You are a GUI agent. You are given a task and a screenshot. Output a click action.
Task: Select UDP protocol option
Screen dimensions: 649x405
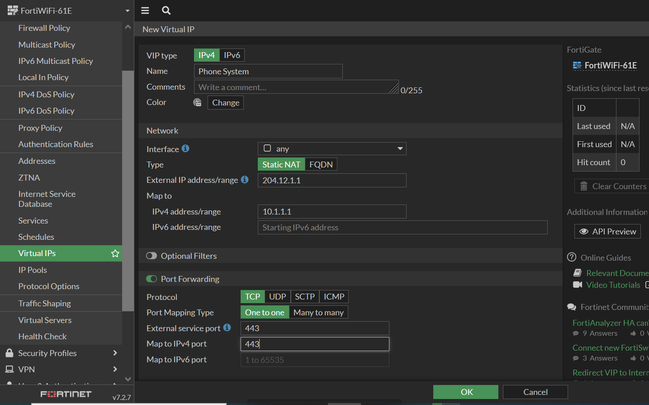(x=276, y=297)
